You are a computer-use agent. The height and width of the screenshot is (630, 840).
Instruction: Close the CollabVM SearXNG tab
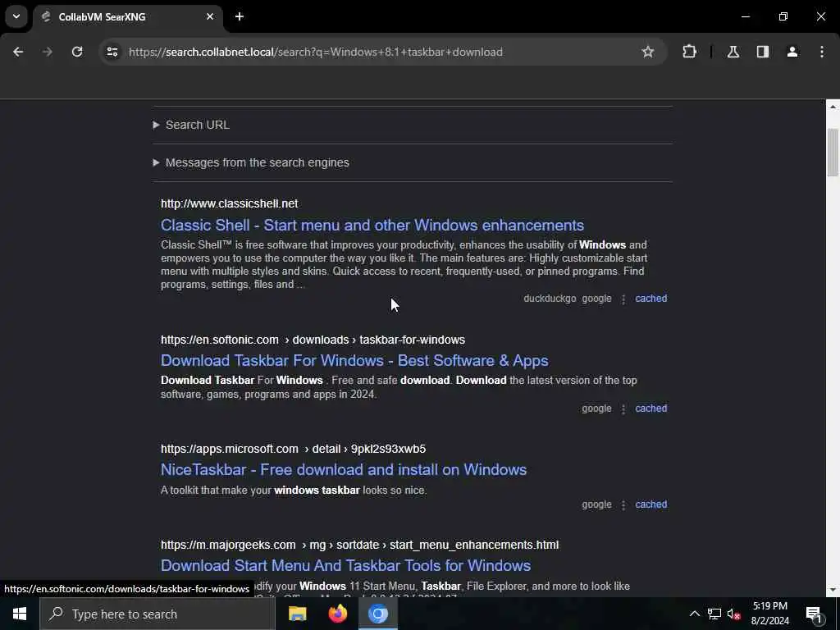[x=210, y=16]
